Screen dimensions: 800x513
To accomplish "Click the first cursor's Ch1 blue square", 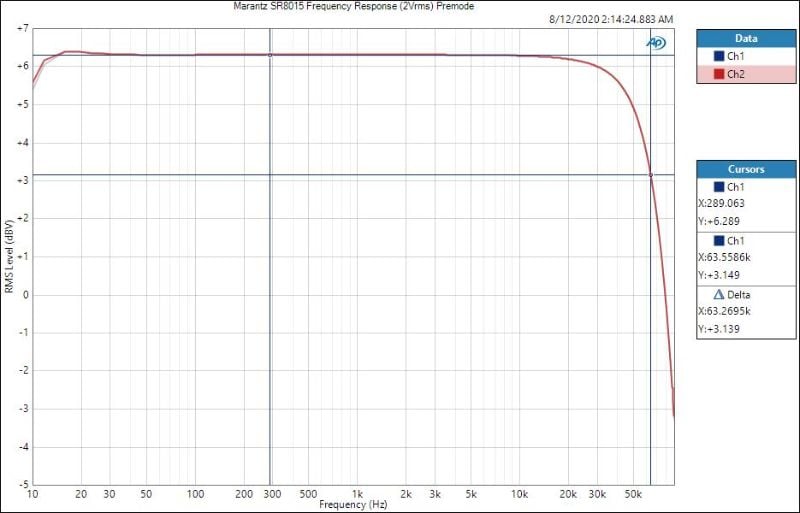I will click(718, 187).
